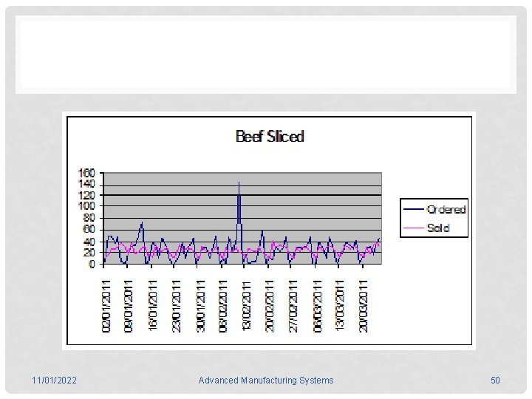
Task: Select the 'Beef Sliced' chart title
Action: [x=270, y=137]
